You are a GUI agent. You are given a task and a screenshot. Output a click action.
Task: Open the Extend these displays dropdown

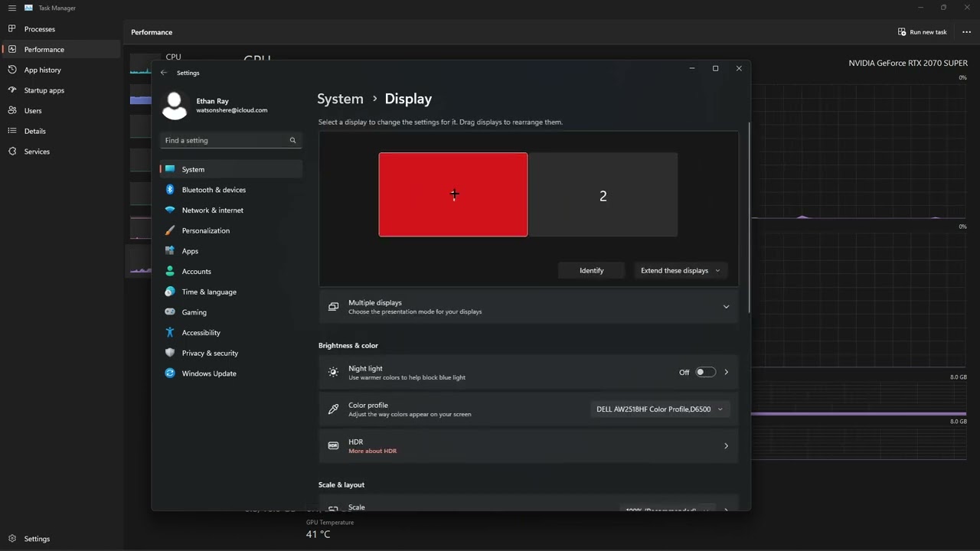[x=681, y=270]
